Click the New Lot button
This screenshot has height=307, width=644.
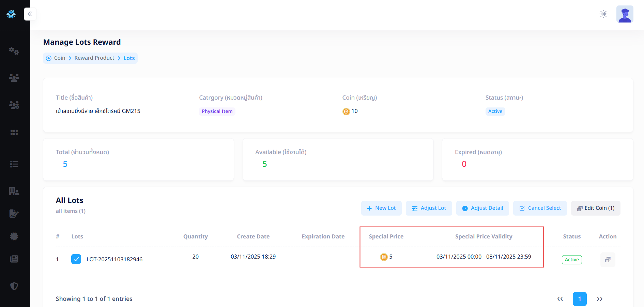tap(381, 208)
